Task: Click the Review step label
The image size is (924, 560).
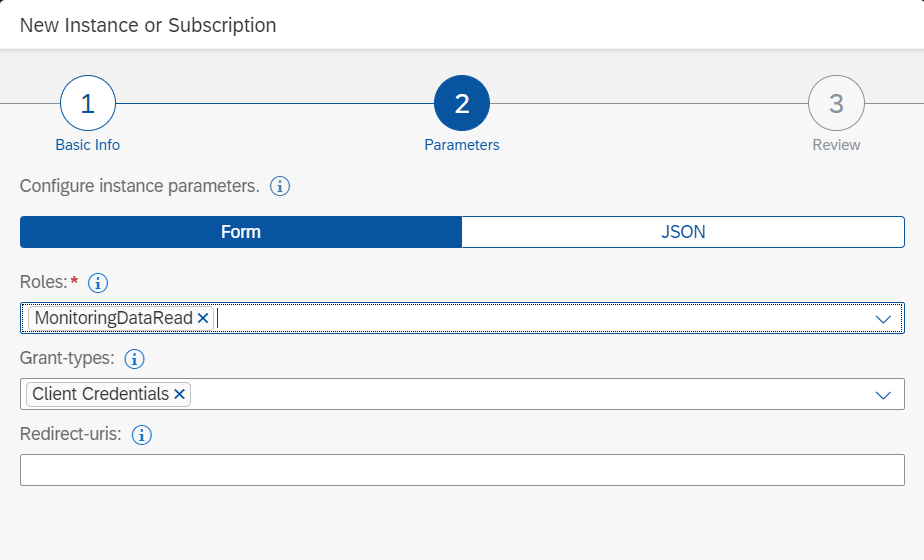Action: point(836,145)
